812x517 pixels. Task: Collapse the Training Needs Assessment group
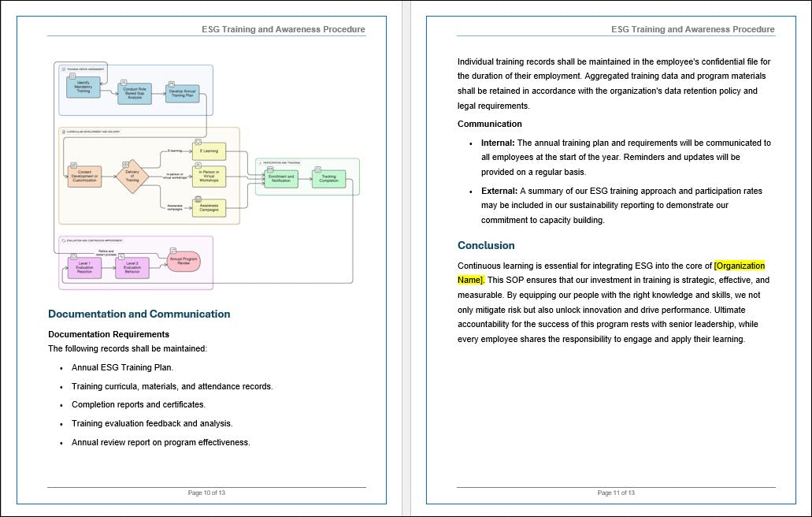(63, 69)
